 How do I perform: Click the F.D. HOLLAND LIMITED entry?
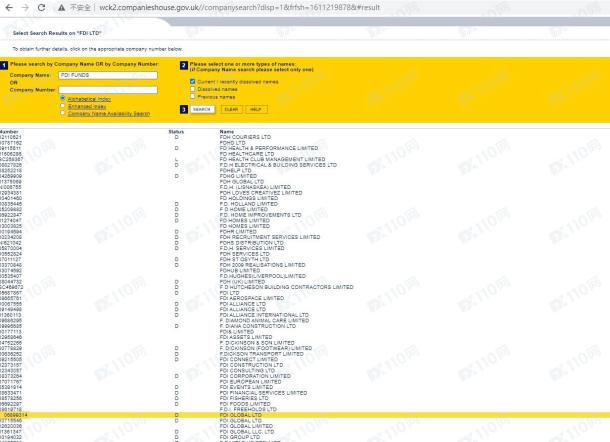[x=249, y=204]
